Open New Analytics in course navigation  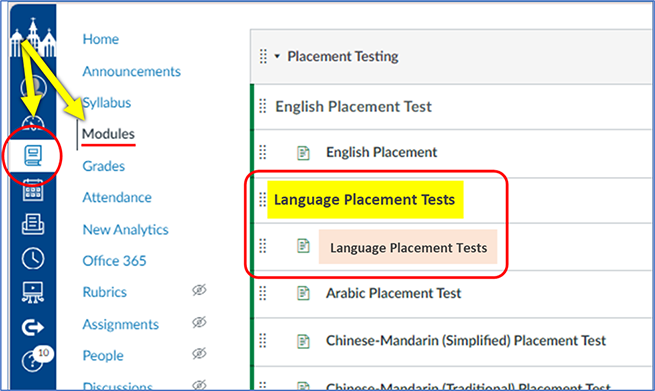click(125, 229)
